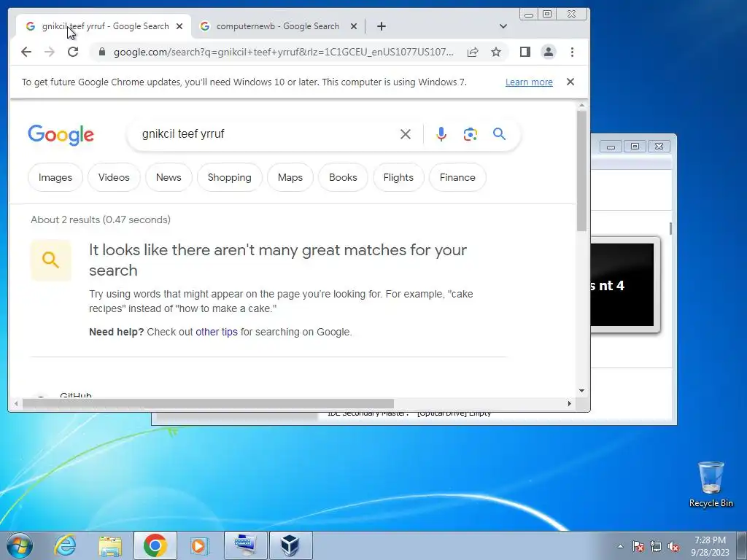Click the page scroll up arrow
Screen dimensions: 747x560
tap(581, 105)
